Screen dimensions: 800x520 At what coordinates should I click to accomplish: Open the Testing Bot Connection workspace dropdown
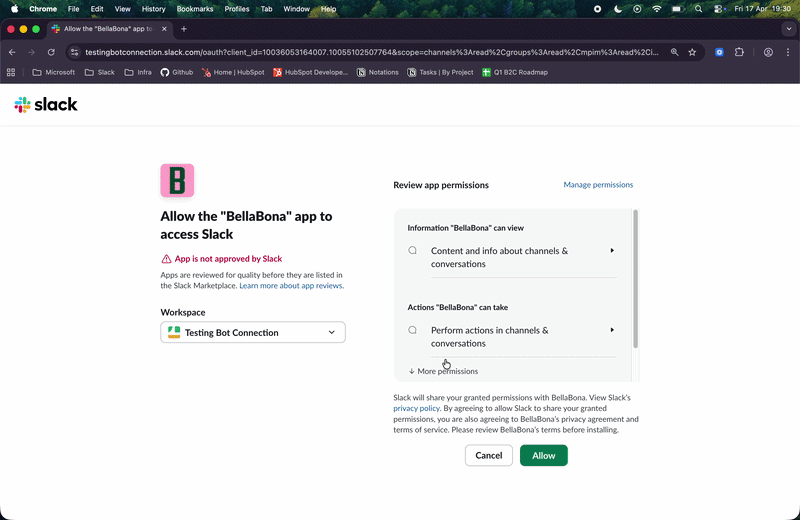(x=253, y=332)
